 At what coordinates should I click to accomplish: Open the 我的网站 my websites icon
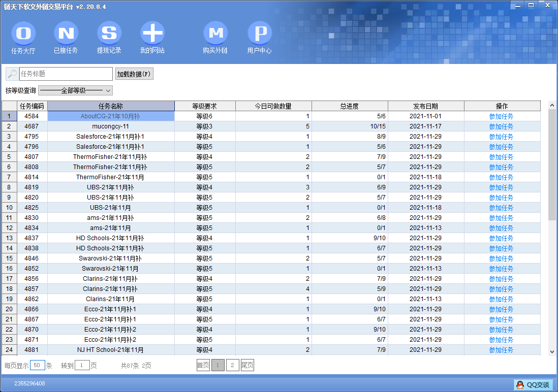pos(152,38)
